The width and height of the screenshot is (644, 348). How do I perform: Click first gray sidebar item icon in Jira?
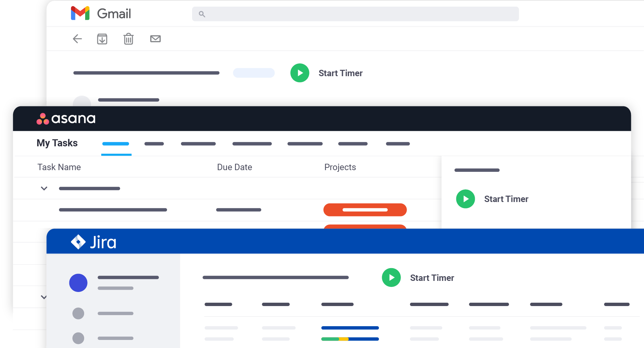[78, 313]
